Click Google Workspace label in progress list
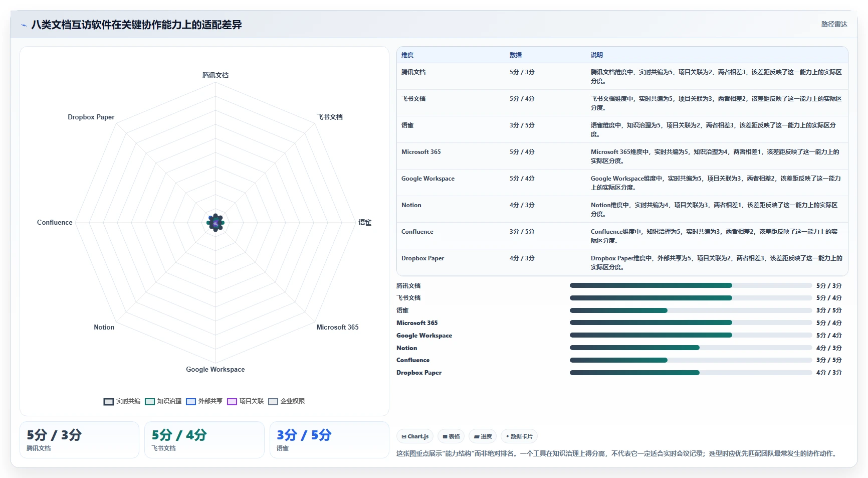The image size is (868, 478). tap(424, 336)
